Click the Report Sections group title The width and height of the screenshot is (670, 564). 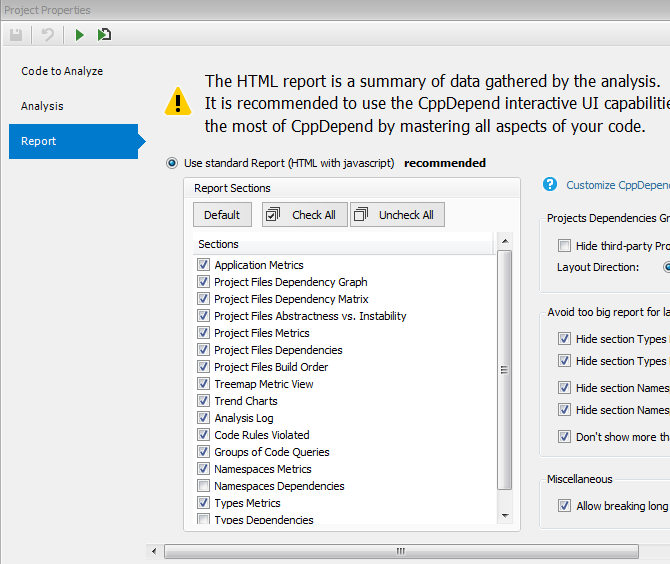pyautogui.click(x=232, y=188)
